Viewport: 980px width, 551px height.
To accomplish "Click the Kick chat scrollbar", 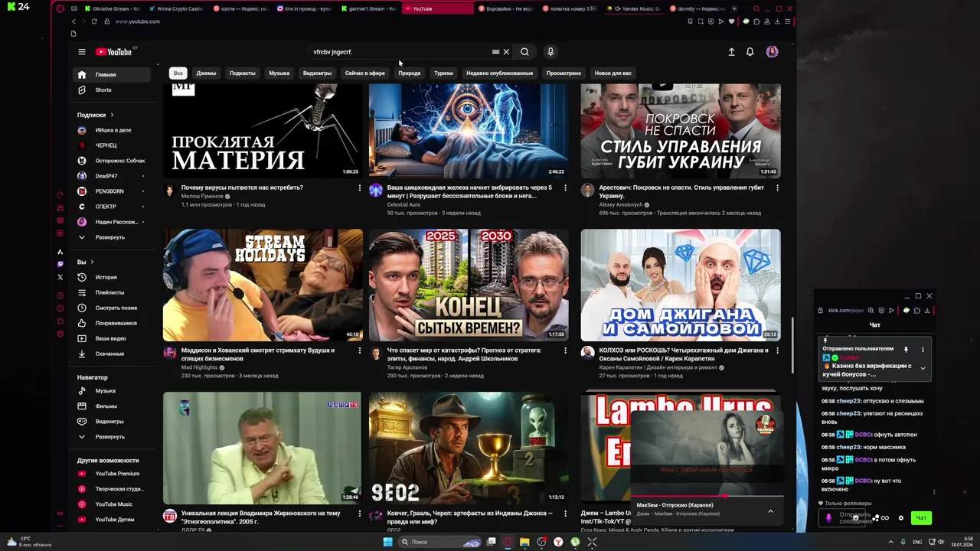I will click(x=933, y=491).
